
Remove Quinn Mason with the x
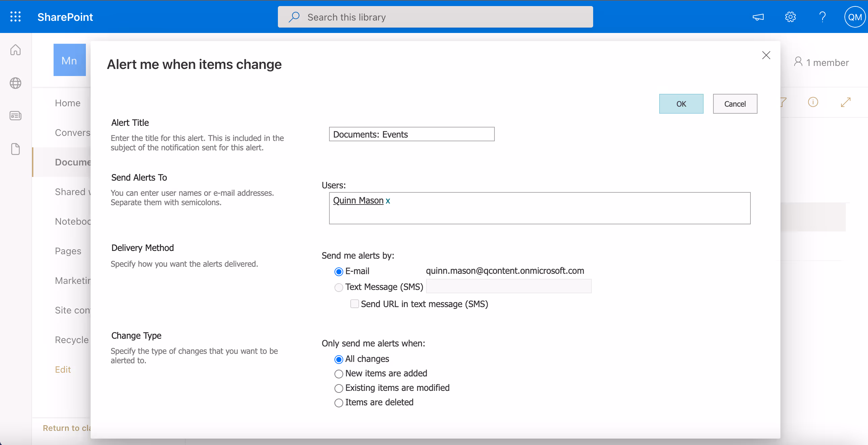click(388, 201)
